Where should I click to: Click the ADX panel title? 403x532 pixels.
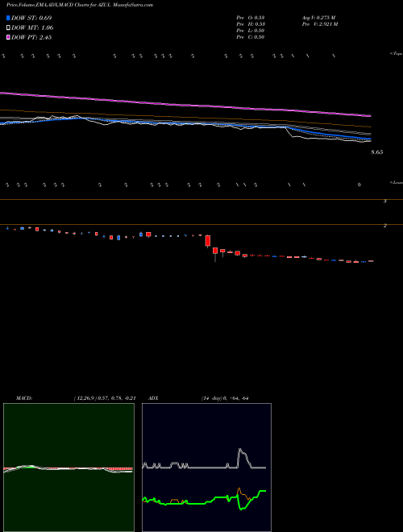click(153, 398)
